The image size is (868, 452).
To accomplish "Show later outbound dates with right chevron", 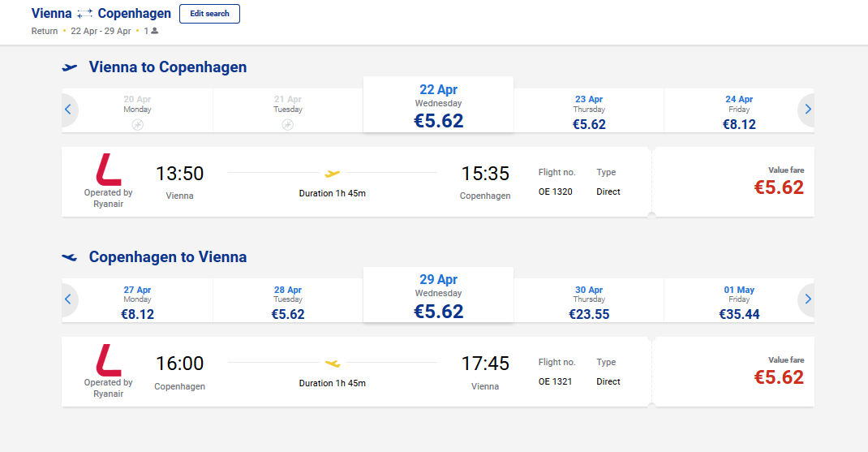I will coord(808,110).
